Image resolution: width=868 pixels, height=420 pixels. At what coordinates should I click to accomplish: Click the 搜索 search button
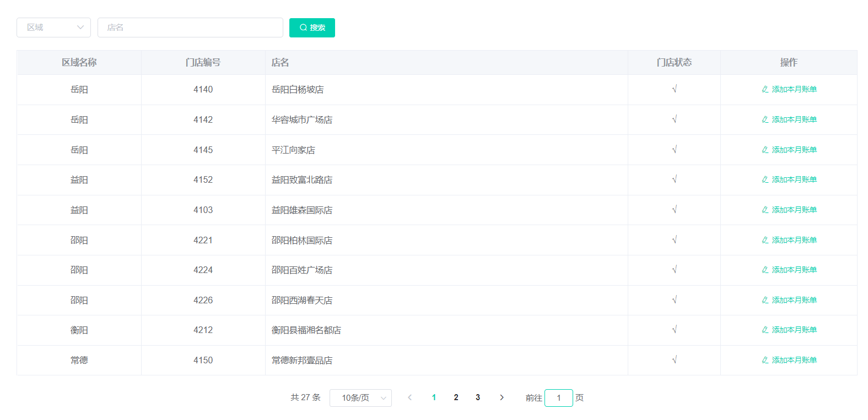pyautogui.click(x=312, y=28)
